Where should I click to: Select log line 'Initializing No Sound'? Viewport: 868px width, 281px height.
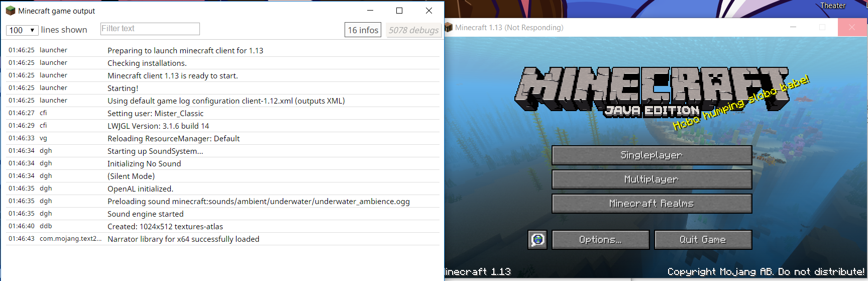223,163
